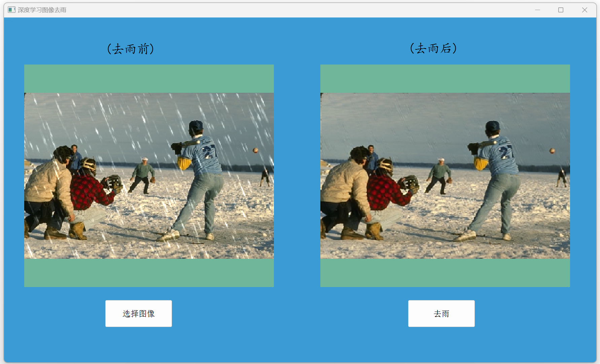Click green band below the rainy image
Image resolution: width=600 pixels, height=364 pixels.
coord(149,273)
